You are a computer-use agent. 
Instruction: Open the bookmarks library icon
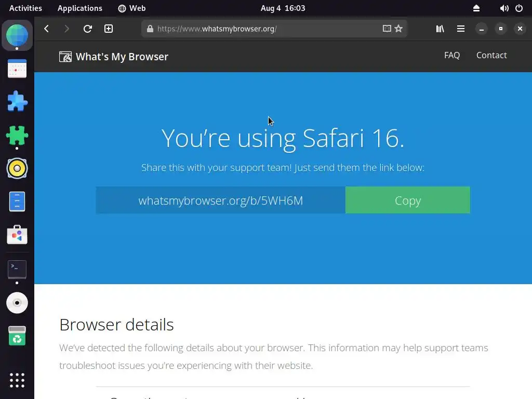[440, 29]
